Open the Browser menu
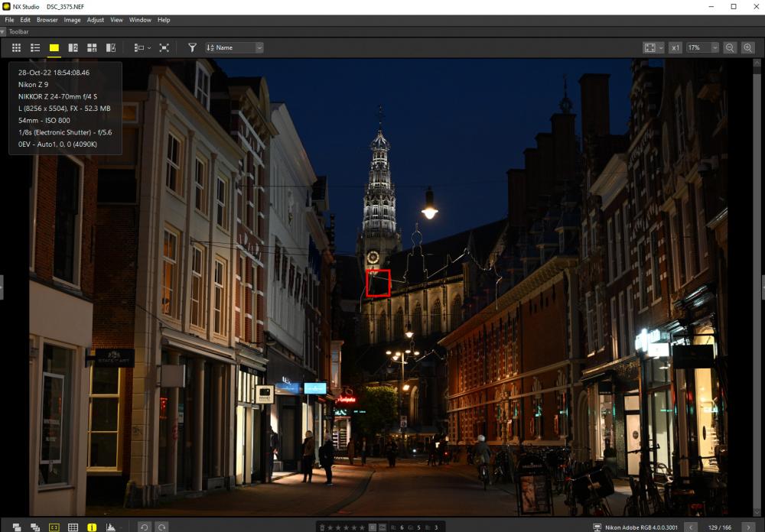The width and height of the screenshot is (765, 532). click(x=47, y=20)
